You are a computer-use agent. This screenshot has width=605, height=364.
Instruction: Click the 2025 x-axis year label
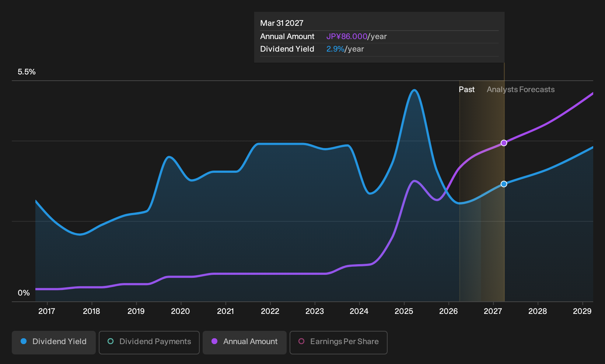(404, 311)
